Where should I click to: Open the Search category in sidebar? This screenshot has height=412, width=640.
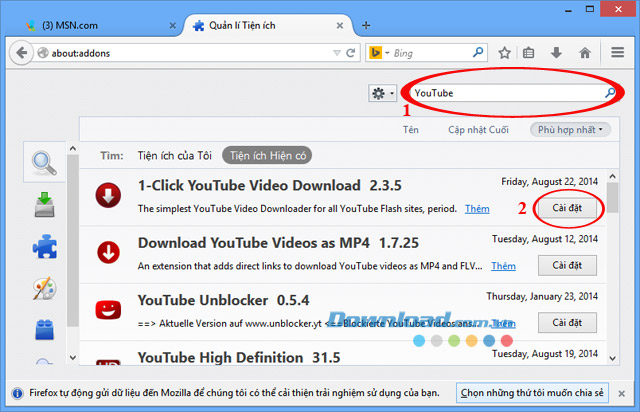click(x=44, y=163)
